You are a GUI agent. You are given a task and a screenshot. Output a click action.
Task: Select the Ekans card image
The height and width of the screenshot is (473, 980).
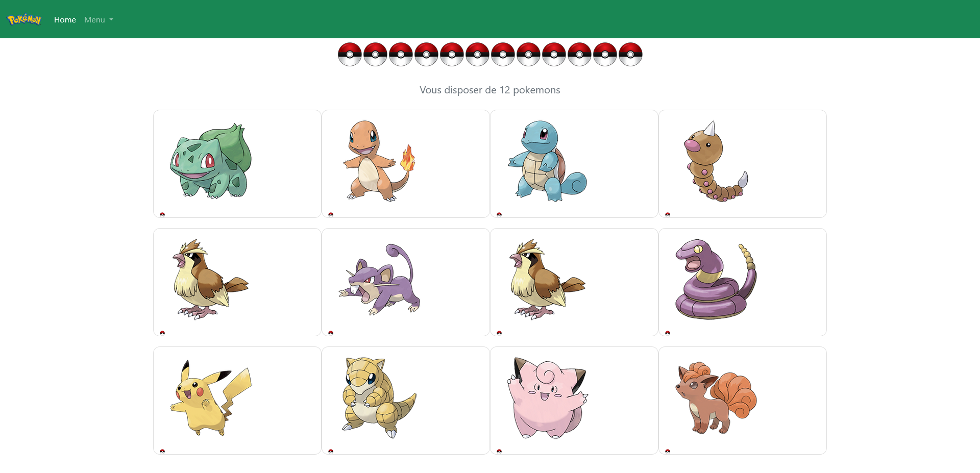click(716, 280)
